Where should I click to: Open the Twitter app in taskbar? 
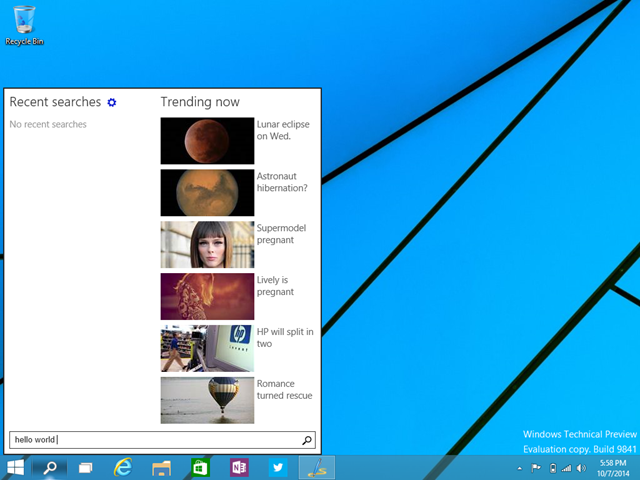click(x=278, y=467)
